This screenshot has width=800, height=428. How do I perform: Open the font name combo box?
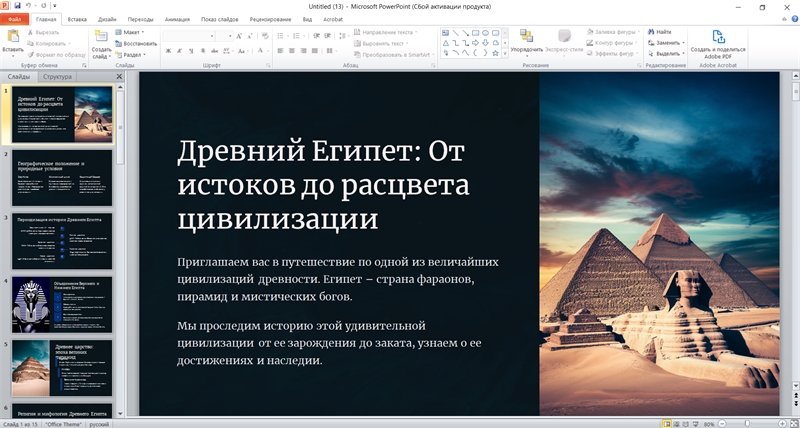[188, 36]
